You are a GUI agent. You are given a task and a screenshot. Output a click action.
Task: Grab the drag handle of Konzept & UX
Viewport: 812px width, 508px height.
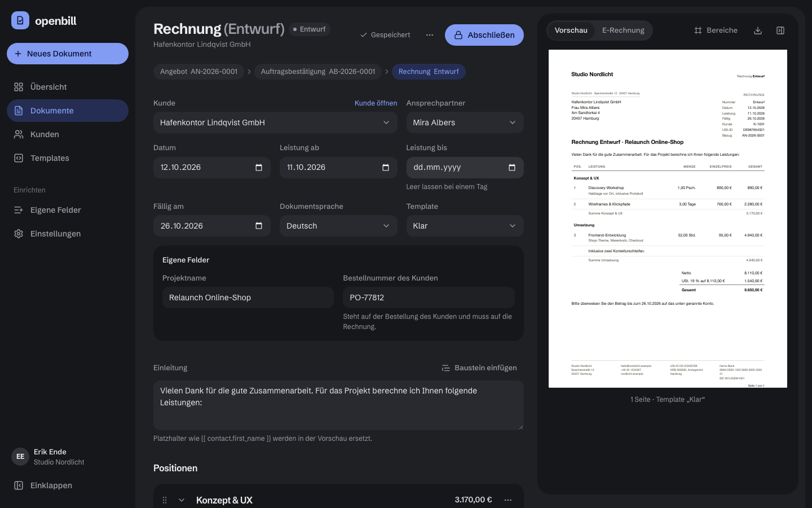click(x=165, y=500)
